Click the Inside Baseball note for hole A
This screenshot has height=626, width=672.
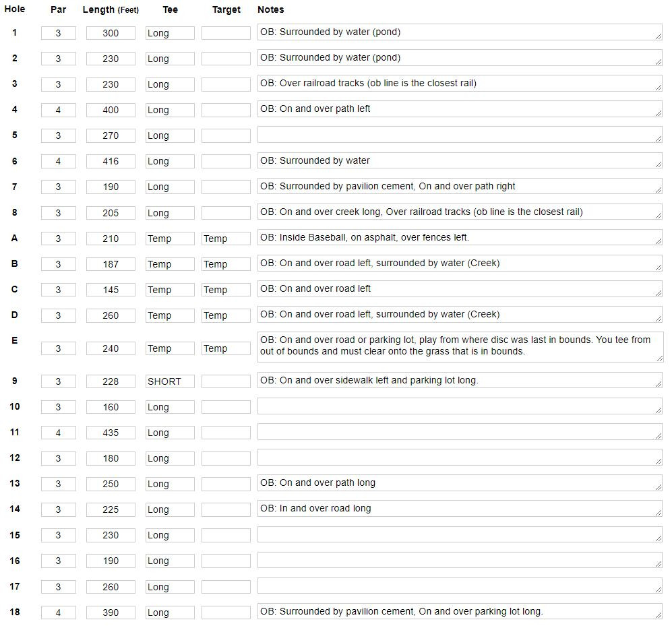[x=458, y=238]
